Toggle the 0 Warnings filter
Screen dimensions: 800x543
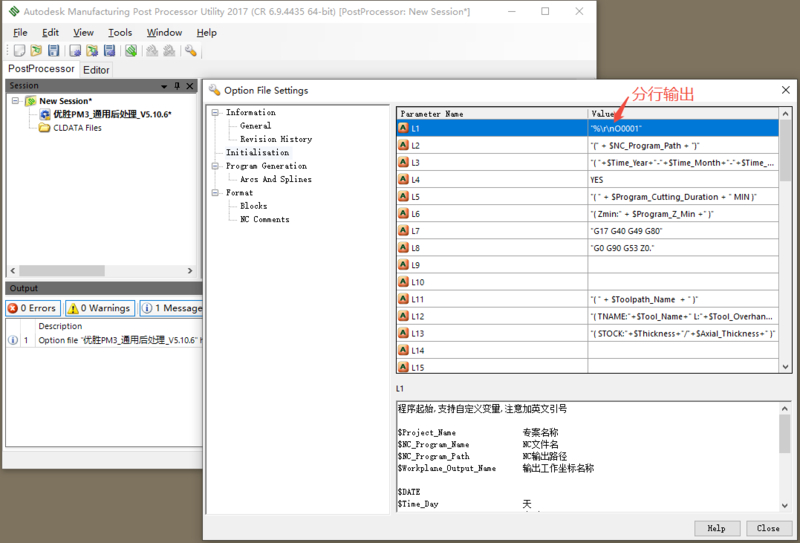click(x=99, y=308)
